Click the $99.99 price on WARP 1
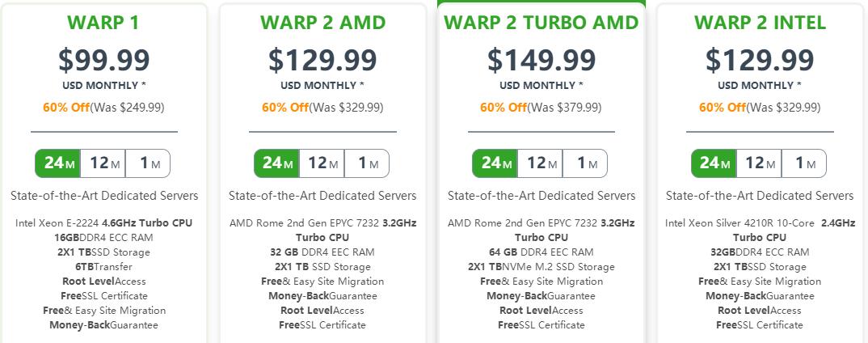868x343 pixels. tap(104, 60)
